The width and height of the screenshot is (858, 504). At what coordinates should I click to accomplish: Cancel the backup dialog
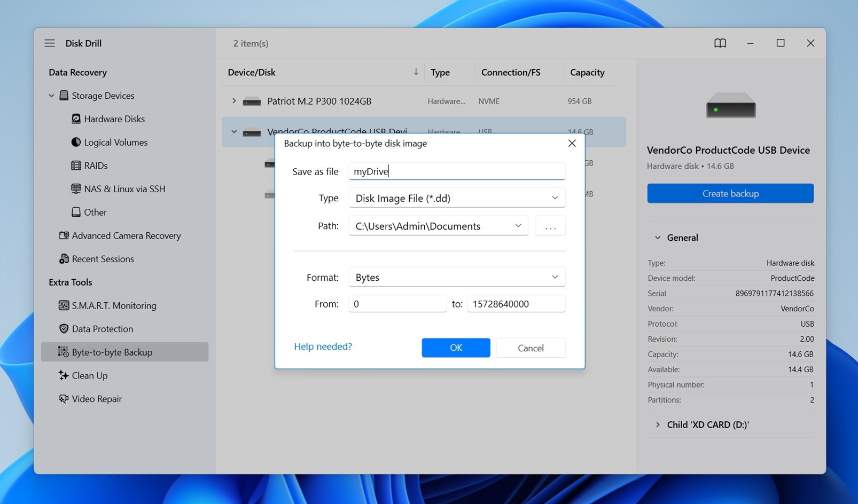pos(531,348)
